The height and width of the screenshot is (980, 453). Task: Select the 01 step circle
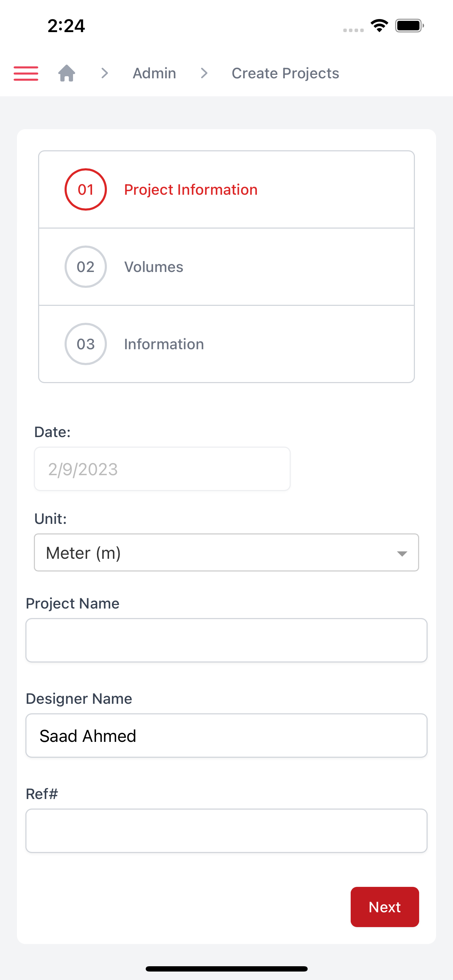point(86,189)
